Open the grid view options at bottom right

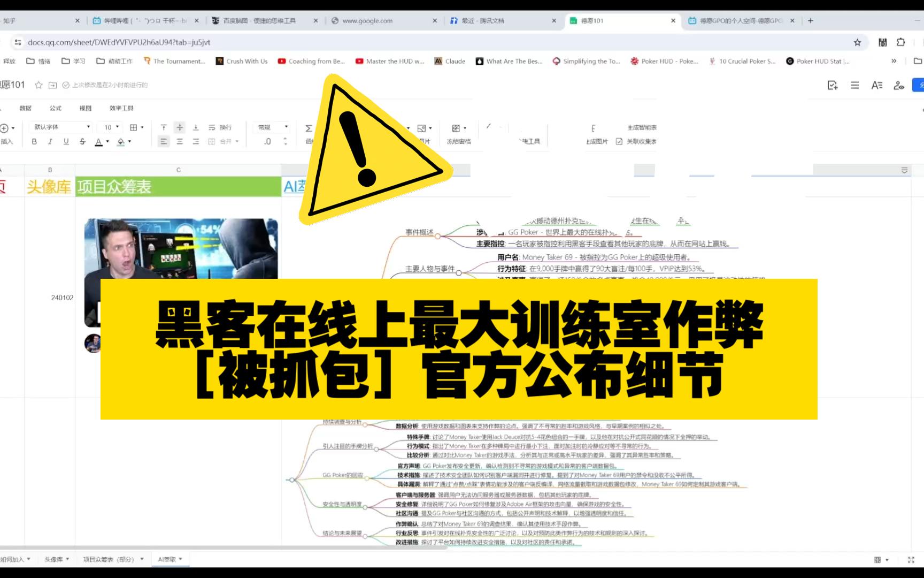coord(881,560)
